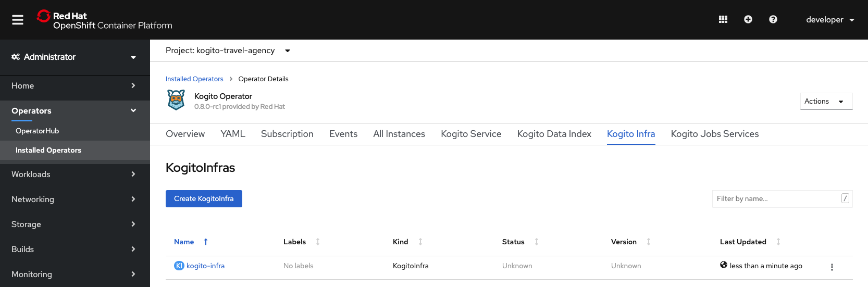Collapse the Operators navigation section

(x=75, y=110)
